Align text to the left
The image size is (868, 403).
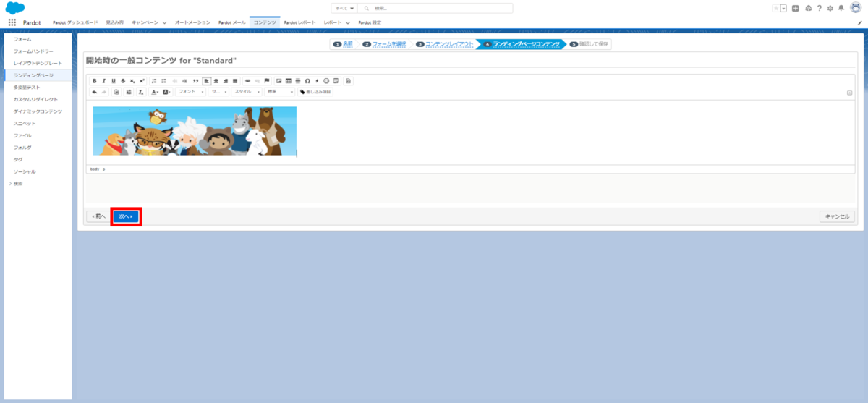coord(207,81)
